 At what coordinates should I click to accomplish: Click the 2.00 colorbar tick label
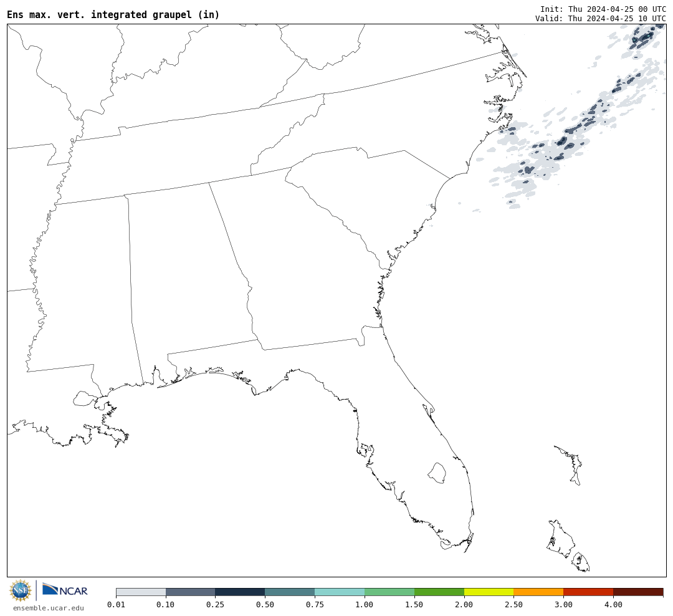coord(464,604)
